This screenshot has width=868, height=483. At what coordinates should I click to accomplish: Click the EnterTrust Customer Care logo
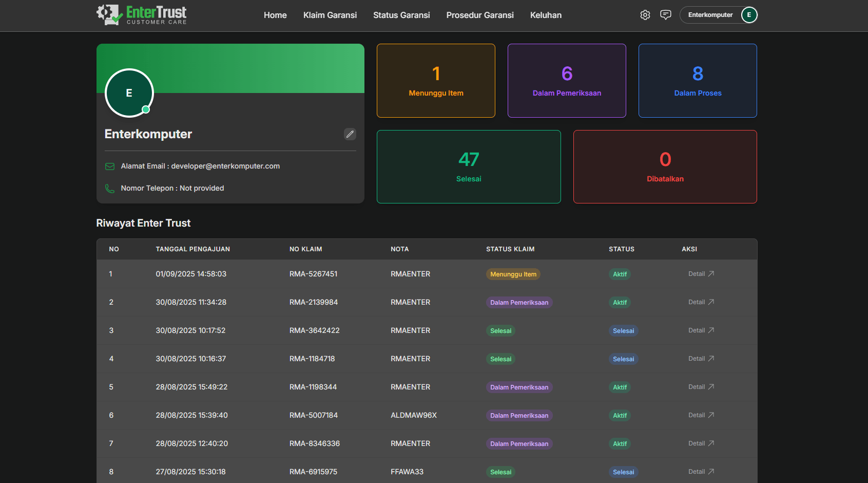coord(142,15)
